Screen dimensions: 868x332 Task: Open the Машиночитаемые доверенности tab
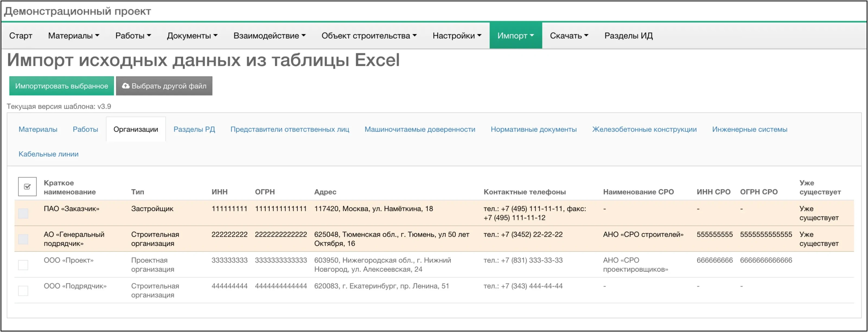[420, 129]
